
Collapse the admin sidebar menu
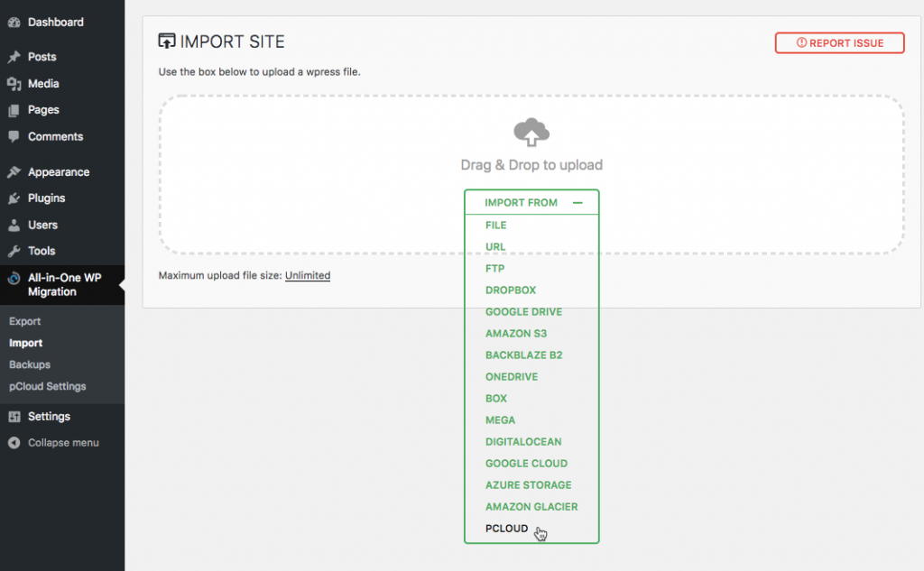click(63, 443)
